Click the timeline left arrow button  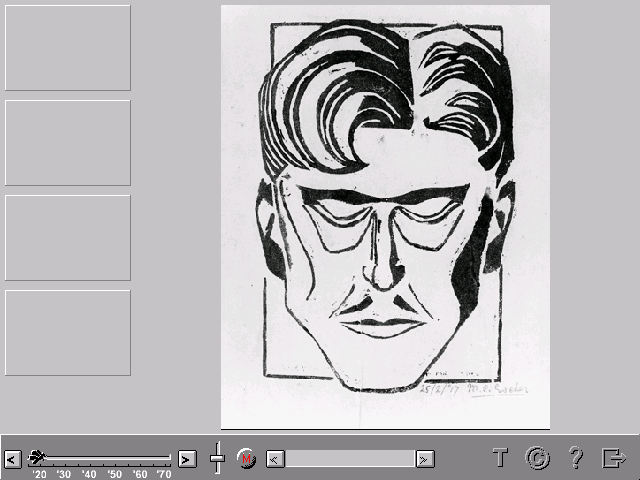click(12, 459)
